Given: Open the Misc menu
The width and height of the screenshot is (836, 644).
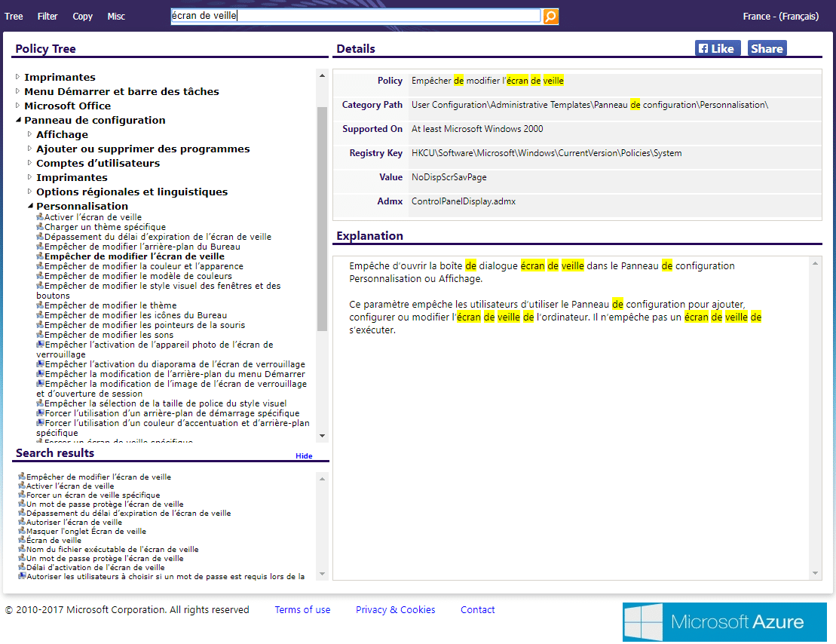Looking at the screenshot, I should click(116, 17).
